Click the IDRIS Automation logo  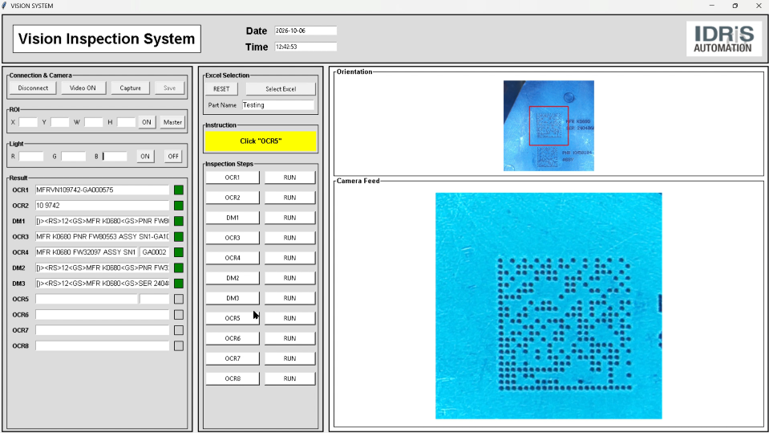point(723,39)
